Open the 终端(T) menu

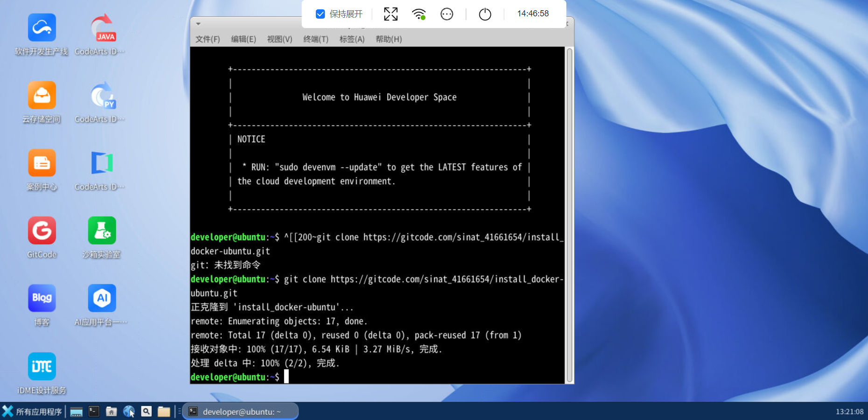pyautogui.click(x=316, y=39)
